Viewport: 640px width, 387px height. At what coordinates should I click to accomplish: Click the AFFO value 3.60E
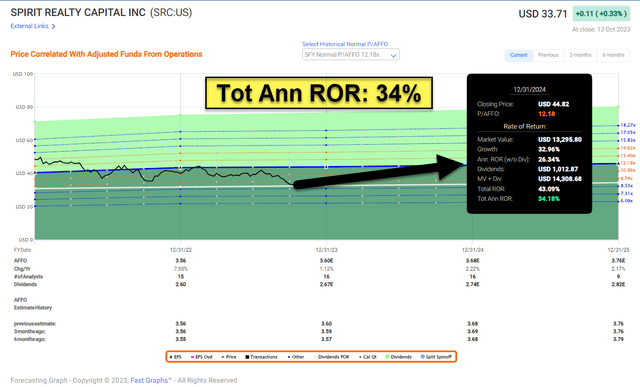click(x=327, y=261)
